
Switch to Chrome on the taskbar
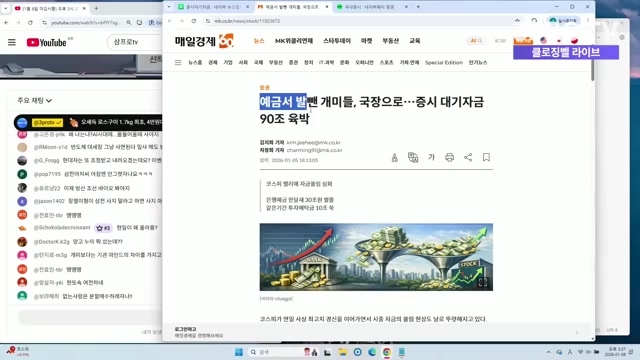tap(387, 352)
